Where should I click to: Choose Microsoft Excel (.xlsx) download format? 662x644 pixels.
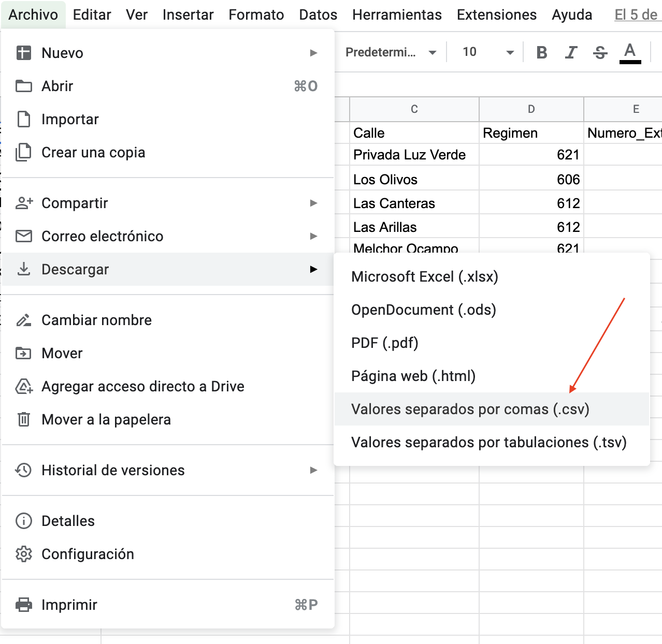(424, 276)
